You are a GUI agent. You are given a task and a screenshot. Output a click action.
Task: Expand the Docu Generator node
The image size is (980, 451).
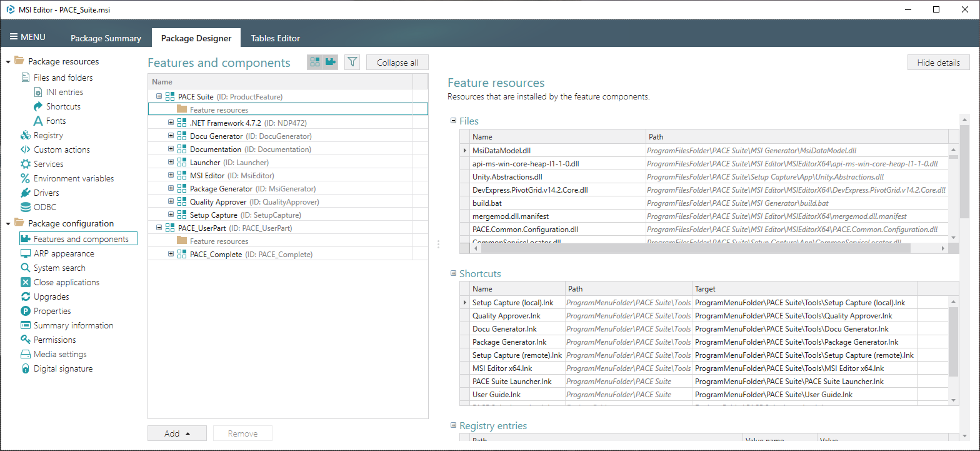[x=171, y=136]
